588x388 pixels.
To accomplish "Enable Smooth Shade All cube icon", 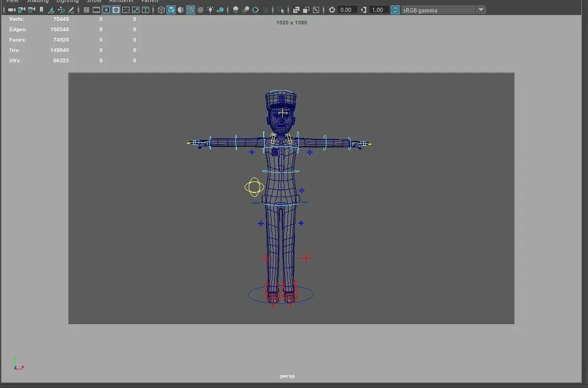I will (171, 10).
